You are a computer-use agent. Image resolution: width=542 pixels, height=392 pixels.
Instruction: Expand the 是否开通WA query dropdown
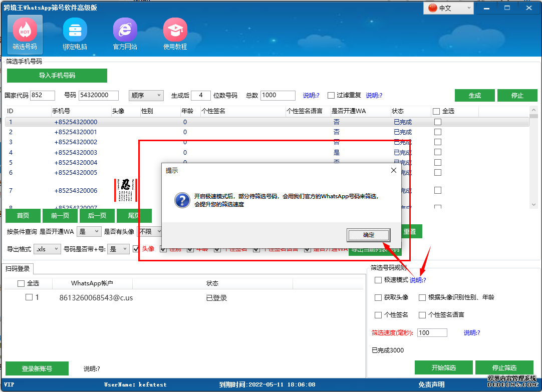point(89,231)
